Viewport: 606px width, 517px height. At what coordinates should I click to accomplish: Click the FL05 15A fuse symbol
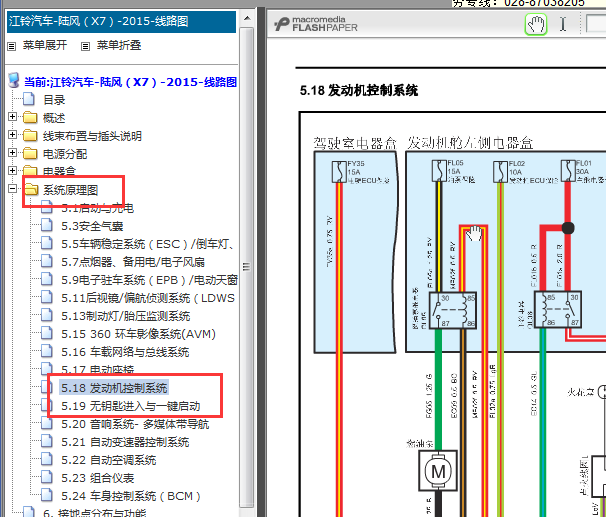pyautogui.click(x=439, y=171)
